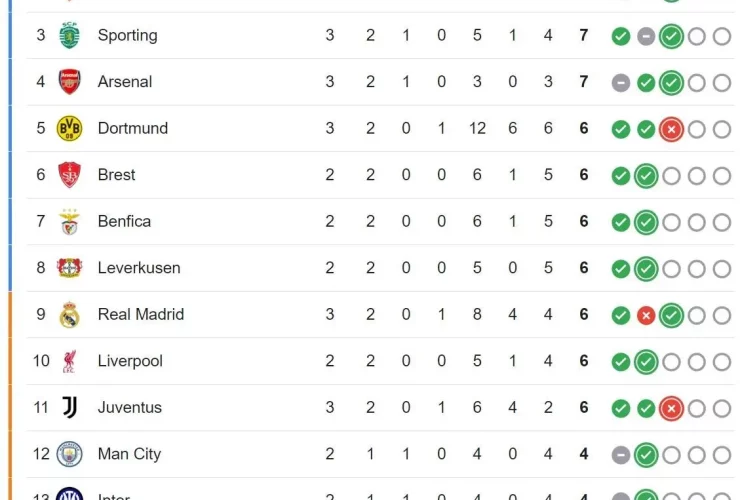The width and height of the screenshot is (740, 500).
Task: Click the Arsenal club crest
Action: (x=69, y=82)
